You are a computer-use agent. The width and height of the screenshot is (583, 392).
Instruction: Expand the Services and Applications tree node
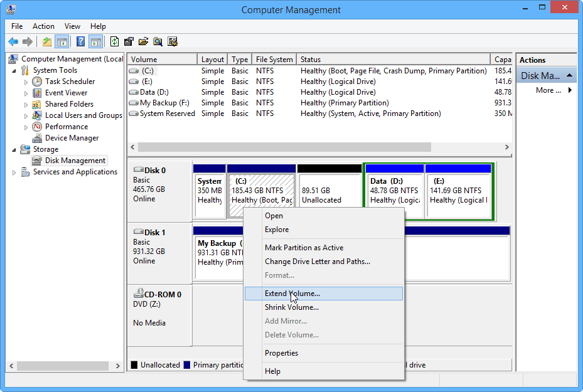pyautogui.click(x=13, y=172)
